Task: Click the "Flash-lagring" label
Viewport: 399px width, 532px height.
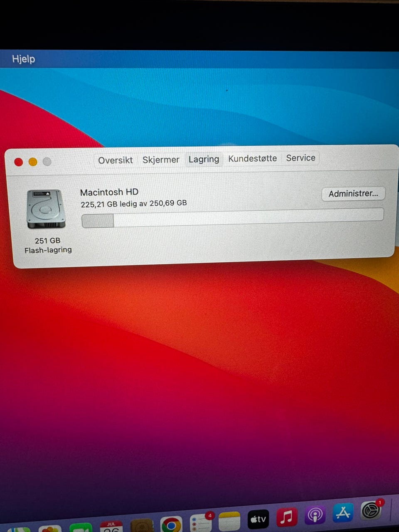Action: pos(48,250)
